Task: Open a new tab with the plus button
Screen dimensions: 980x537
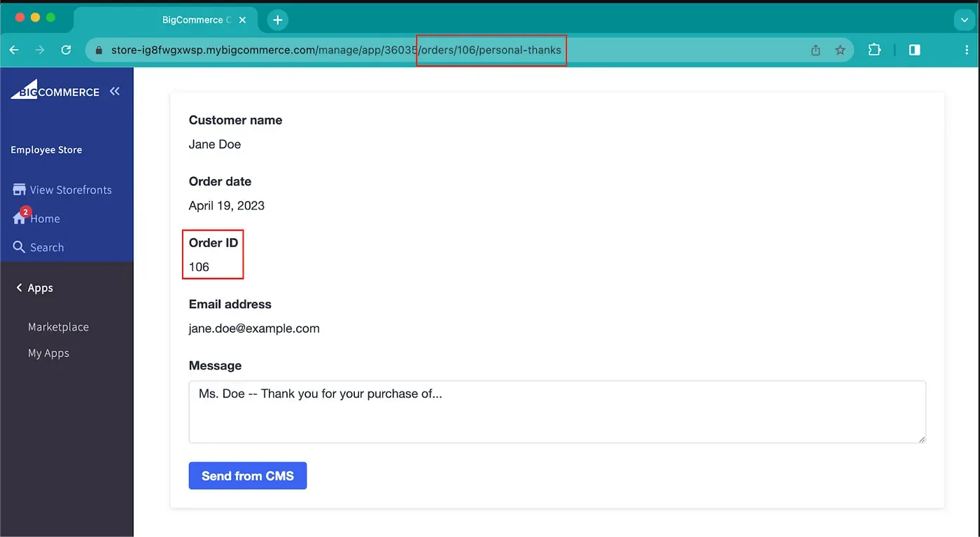Action: 278,20
